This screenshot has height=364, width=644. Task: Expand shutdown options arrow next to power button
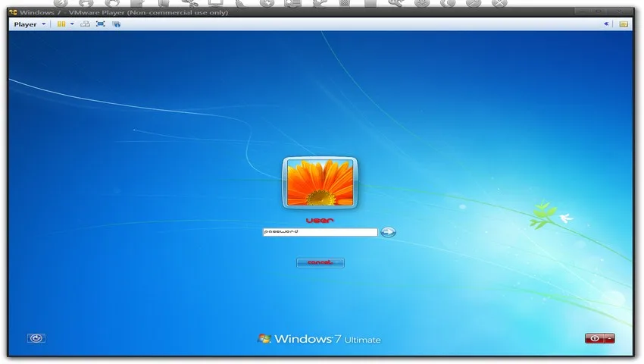tap(610, 338)
